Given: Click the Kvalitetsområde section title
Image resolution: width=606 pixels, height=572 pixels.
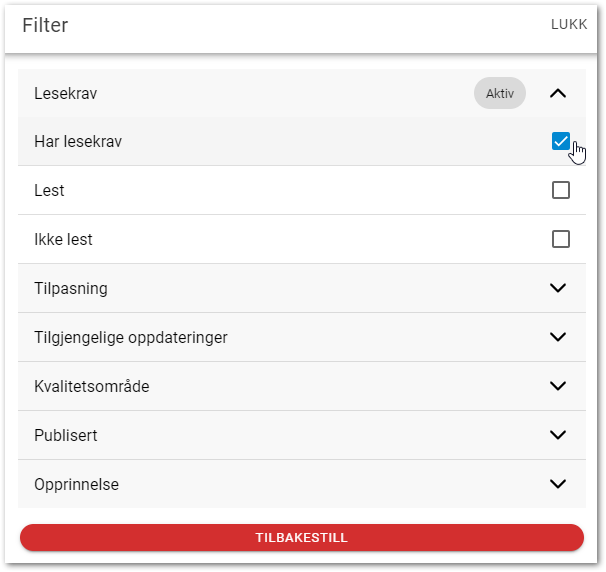Looking at the screenshot, I should coord(92,386).
